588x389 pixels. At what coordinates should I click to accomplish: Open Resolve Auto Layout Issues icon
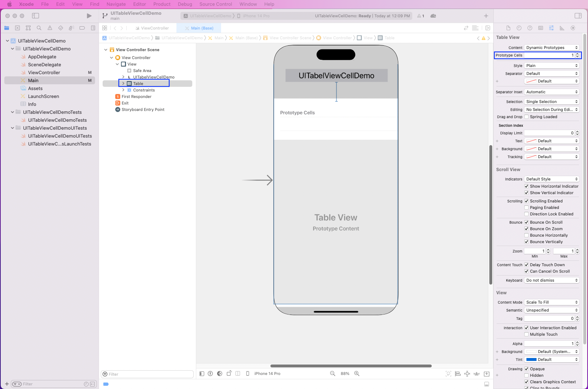pyautogui.click(x=476, y=374)
